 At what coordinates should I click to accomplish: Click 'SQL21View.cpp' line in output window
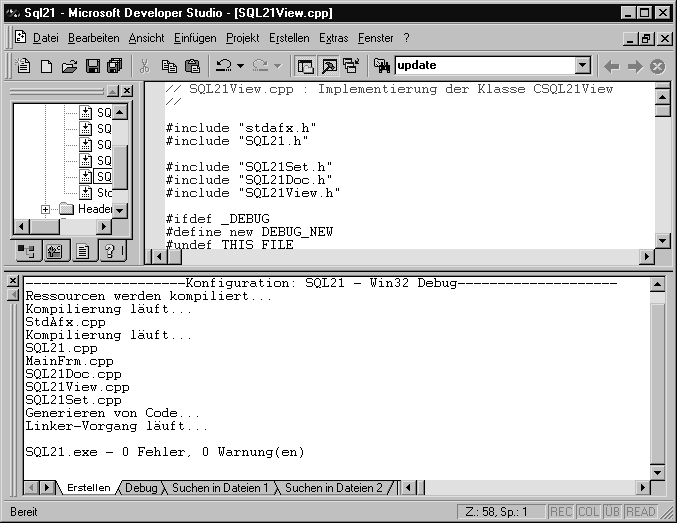[x=77, y=387]
